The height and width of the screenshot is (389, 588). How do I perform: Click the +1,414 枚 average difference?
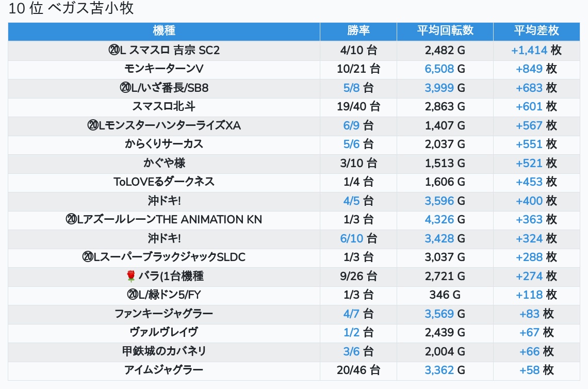[x=536, y=50]
